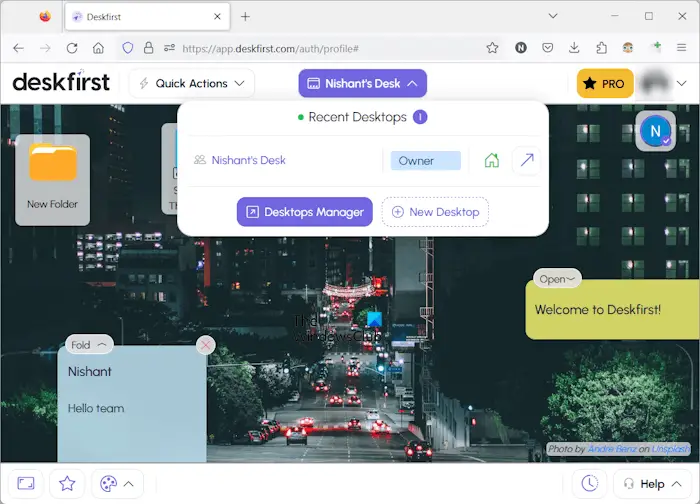700x504 pixels.
Task: Select the Deskfirst browser tab
Action: tap(147, 17)
